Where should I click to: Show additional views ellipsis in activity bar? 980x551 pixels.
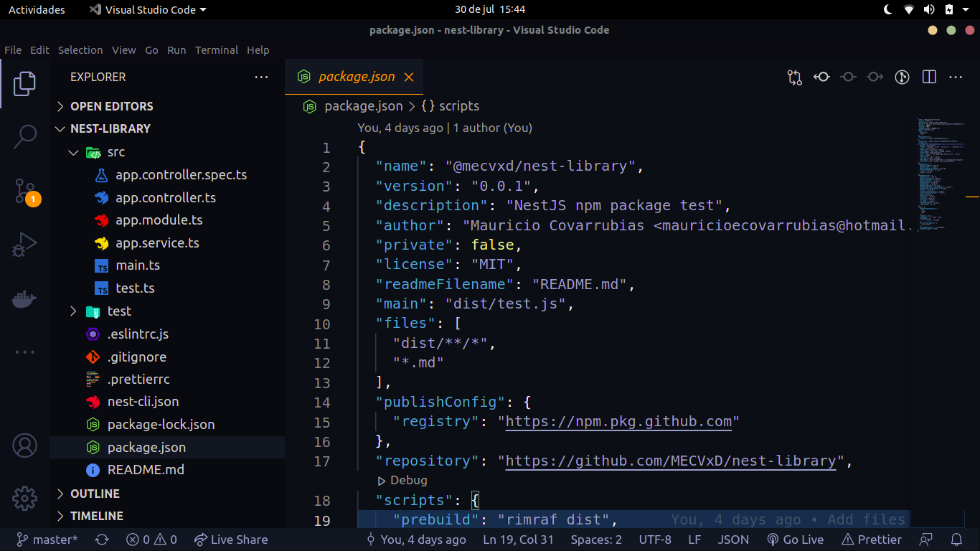24,352
